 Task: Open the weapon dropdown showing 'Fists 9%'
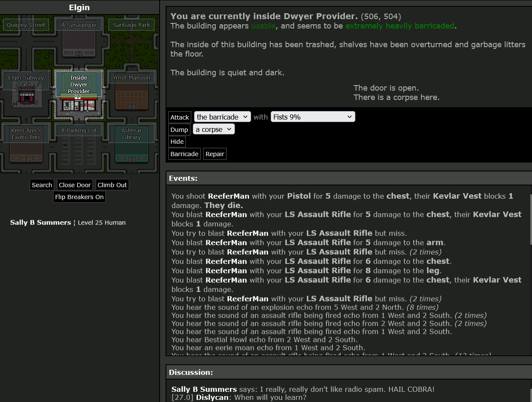[x=313, y=117]
